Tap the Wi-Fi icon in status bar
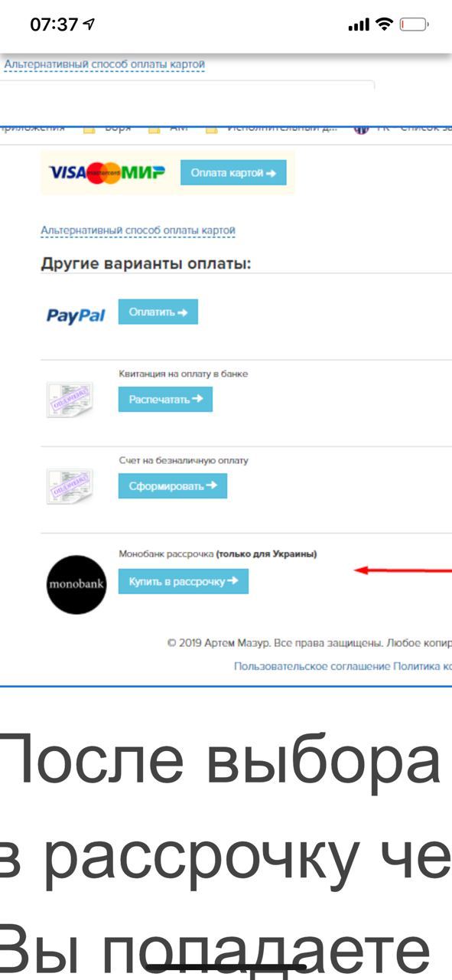This screenshot has height=980, width=452. pyautogui.click(x=383, y=24)
